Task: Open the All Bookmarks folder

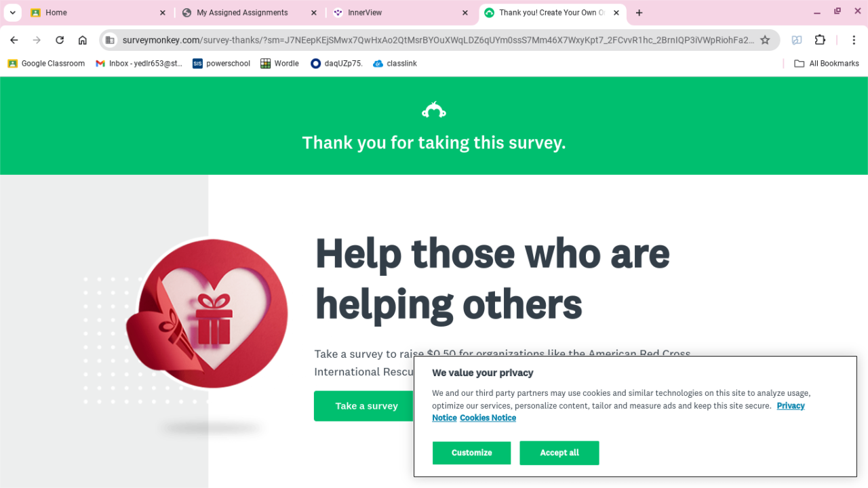Action: tap(826, 64)
